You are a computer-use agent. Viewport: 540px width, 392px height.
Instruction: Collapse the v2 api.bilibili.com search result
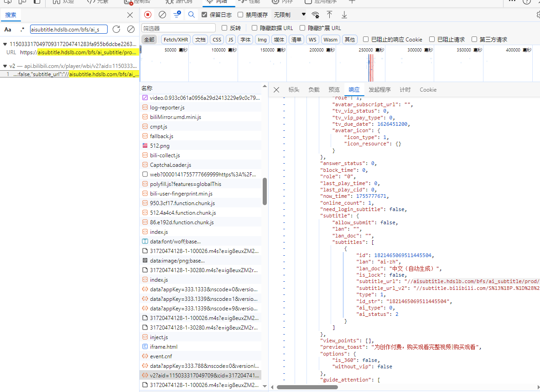5,66
